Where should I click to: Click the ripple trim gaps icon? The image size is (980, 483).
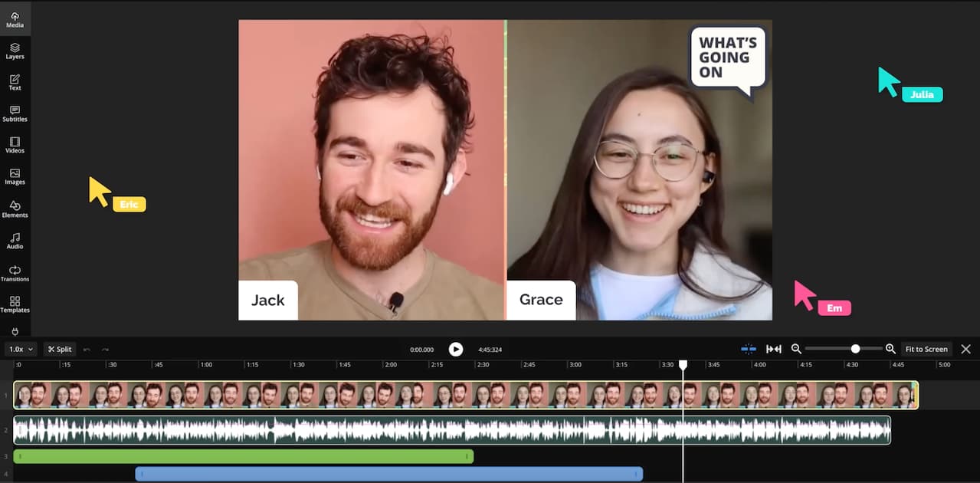pos(774,349)
